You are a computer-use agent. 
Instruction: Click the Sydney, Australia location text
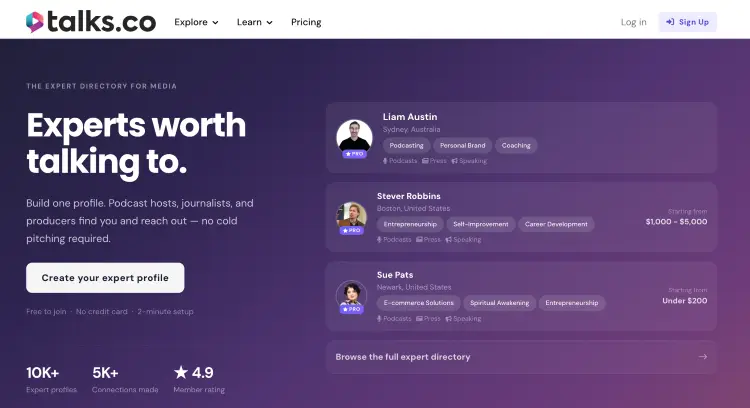(411, 130)
